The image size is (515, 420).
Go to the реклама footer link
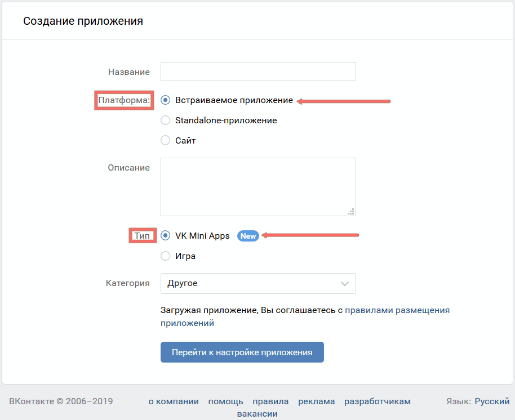[316, 401]
